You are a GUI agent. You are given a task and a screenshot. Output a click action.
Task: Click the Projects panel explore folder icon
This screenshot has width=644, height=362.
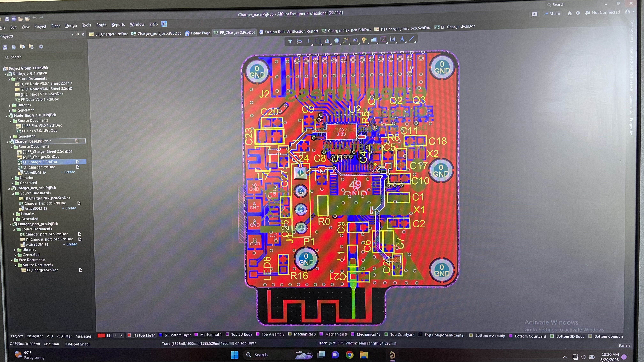tap(22, 47)
